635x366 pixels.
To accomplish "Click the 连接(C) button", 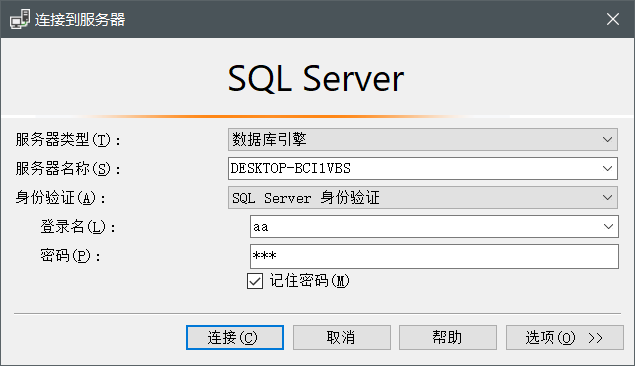I will [x=235, y=337].
